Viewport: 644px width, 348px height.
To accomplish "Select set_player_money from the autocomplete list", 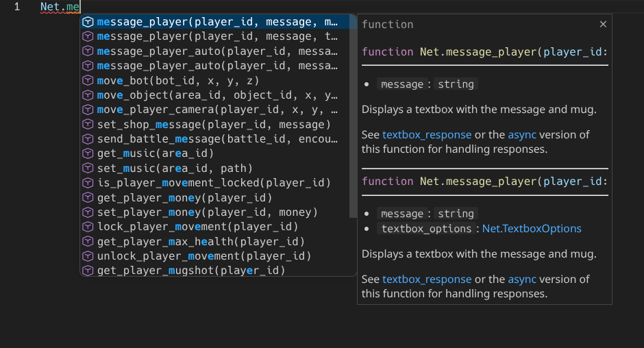I will [x=207, y=212].
